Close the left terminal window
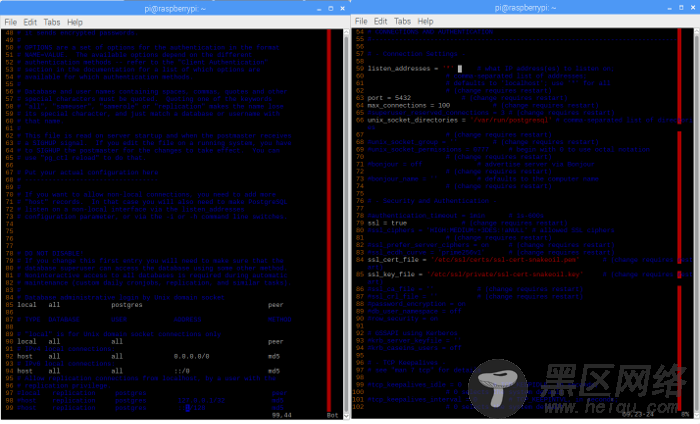Screen dimensions: 700x424 click(x=342, y=8)
